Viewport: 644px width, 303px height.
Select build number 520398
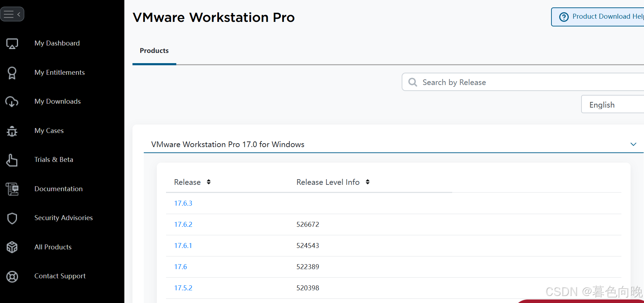[308, 288]
